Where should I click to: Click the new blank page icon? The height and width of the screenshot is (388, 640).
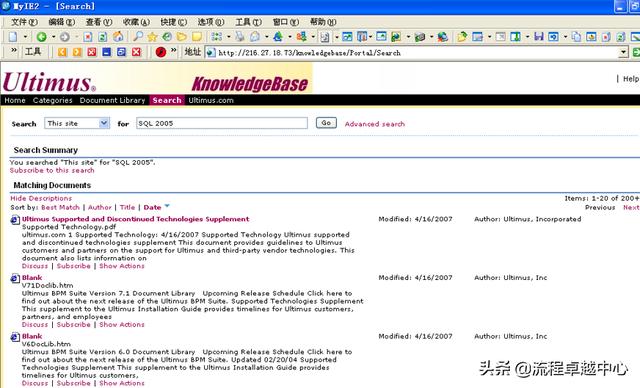click(x=13, y=37)
